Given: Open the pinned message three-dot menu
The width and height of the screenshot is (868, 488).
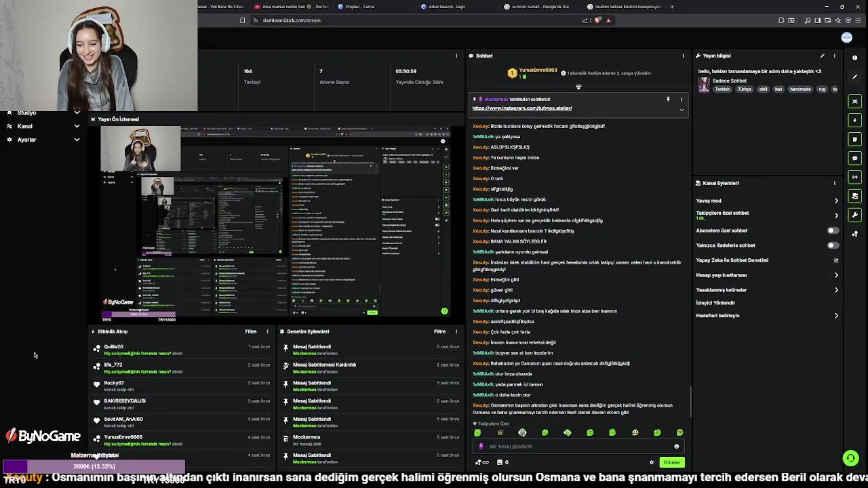Looking at the screenshot, I should pyautogui.click(x=682, y=100).
